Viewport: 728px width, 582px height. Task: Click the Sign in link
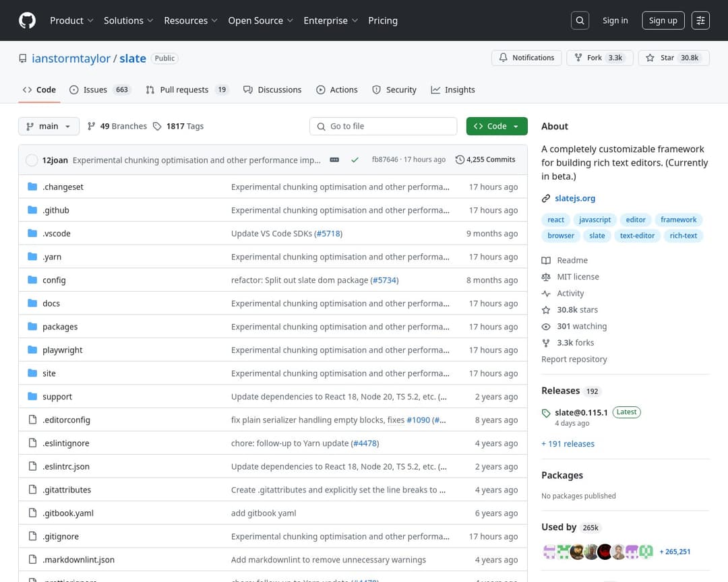pos(615,20)
